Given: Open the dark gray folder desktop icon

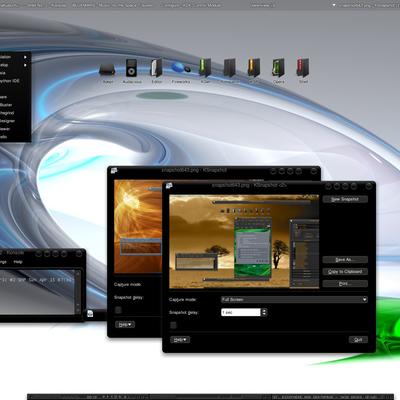Looking at the screenshot, I should pos(229,68).
